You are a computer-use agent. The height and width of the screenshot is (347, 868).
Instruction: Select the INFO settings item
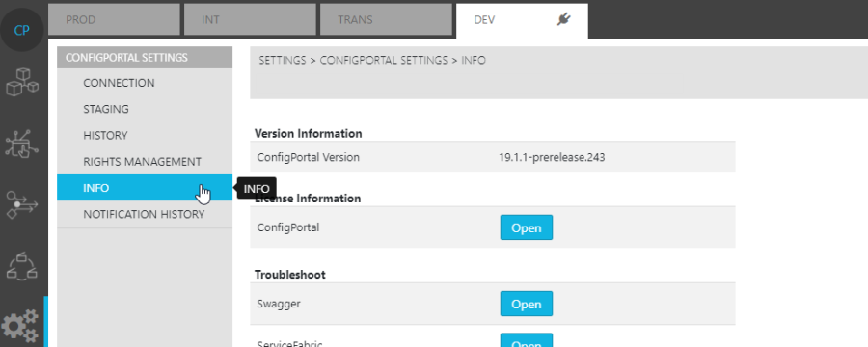pyautogui.click(x=145, y=188)
